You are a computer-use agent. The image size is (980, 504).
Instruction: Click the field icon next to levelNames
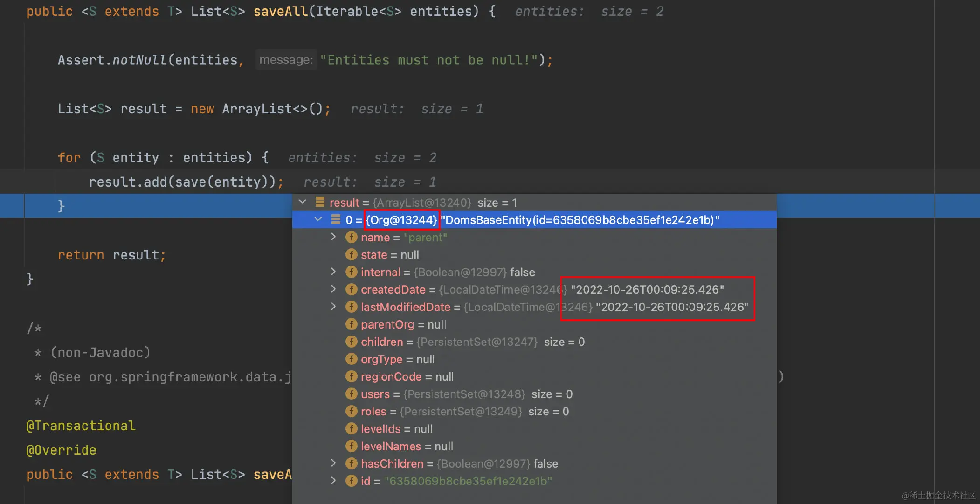click(x=351, y=447)
